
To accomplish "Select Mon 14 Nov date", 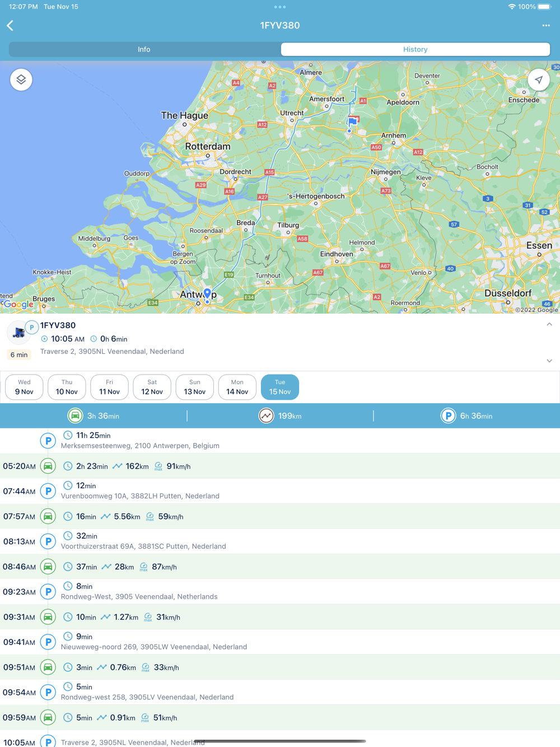I will 237,387.
